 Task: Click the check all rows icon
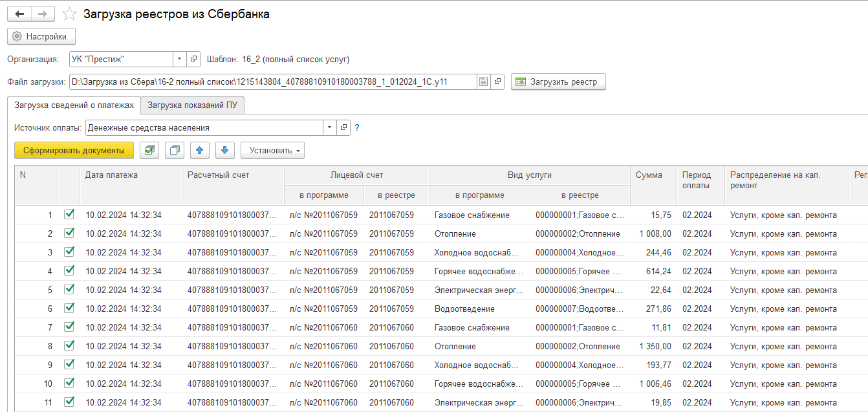click(150, 150)
